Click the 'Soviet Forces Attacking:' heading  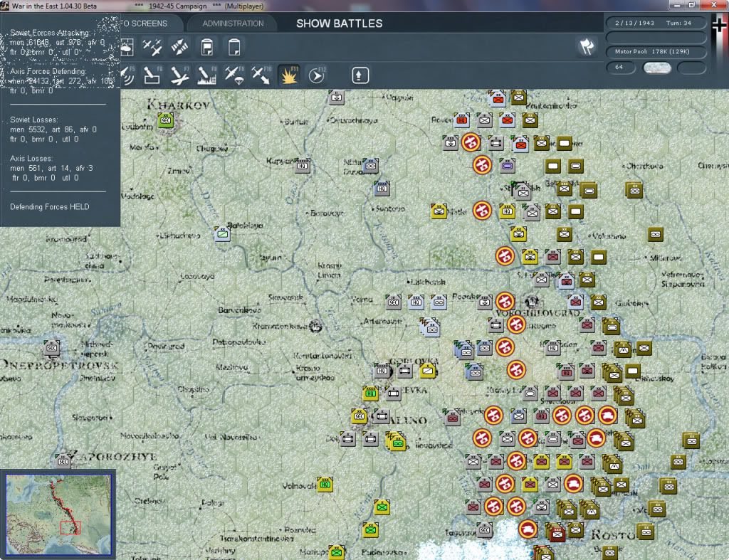click(50, 33)
